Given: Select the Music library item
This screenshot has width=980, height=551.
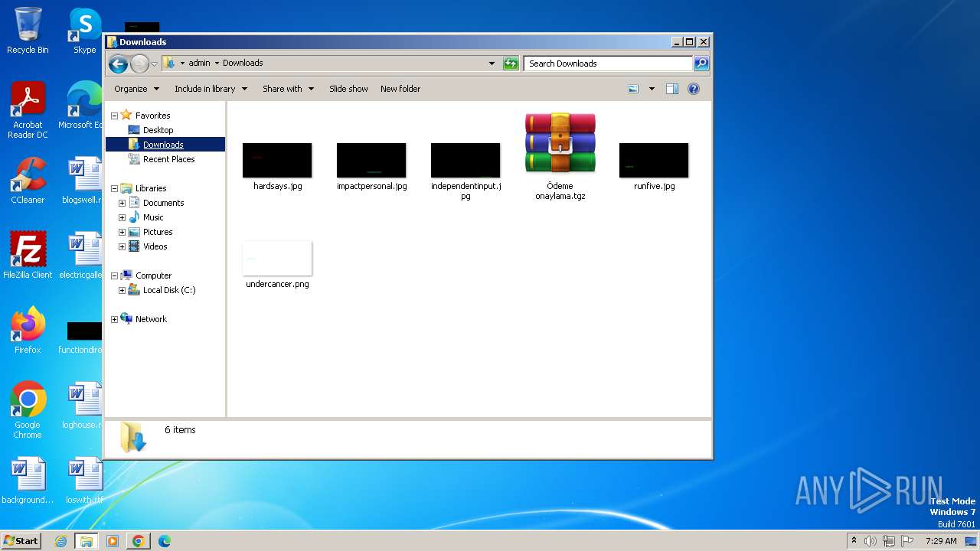Looking at the screenshot, I should [153, 217].
